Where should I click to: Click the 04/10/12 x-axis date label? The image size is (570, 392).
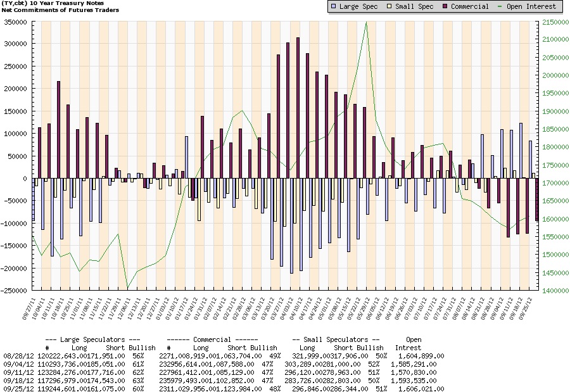pyautogui.click(x=296, y=309)
